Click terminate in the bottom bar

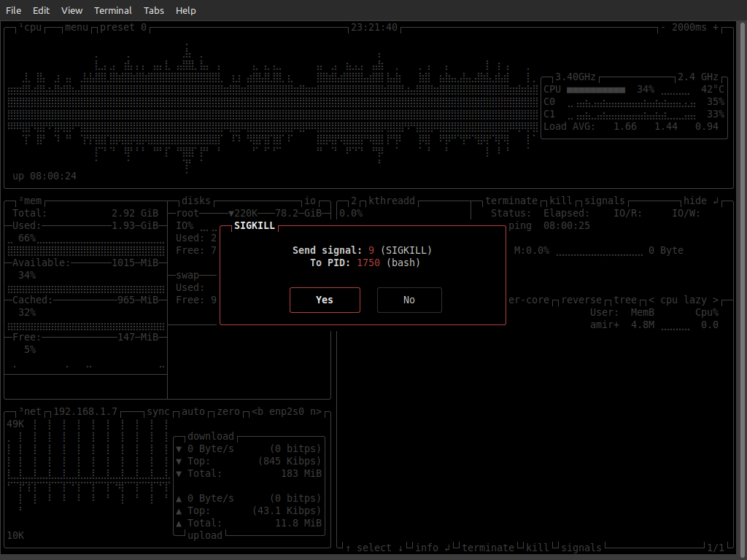pyautogui.click(x=488, y=548)
